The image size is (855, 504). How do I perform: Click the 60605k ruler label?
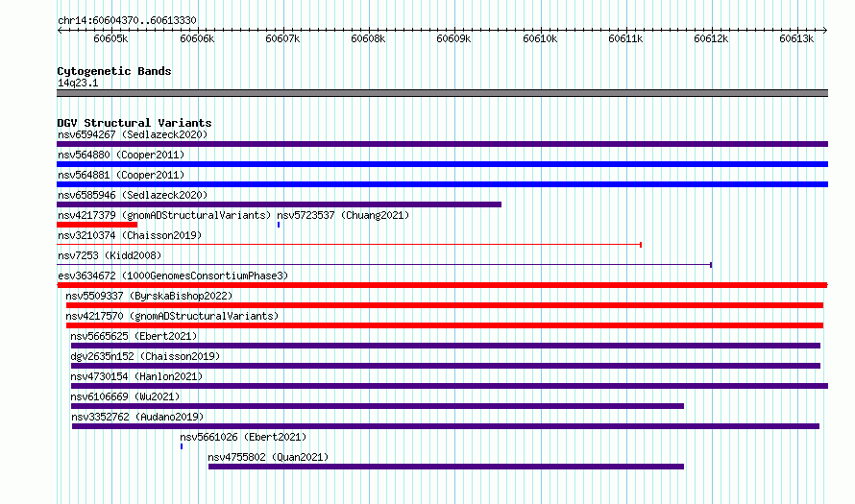110,38
